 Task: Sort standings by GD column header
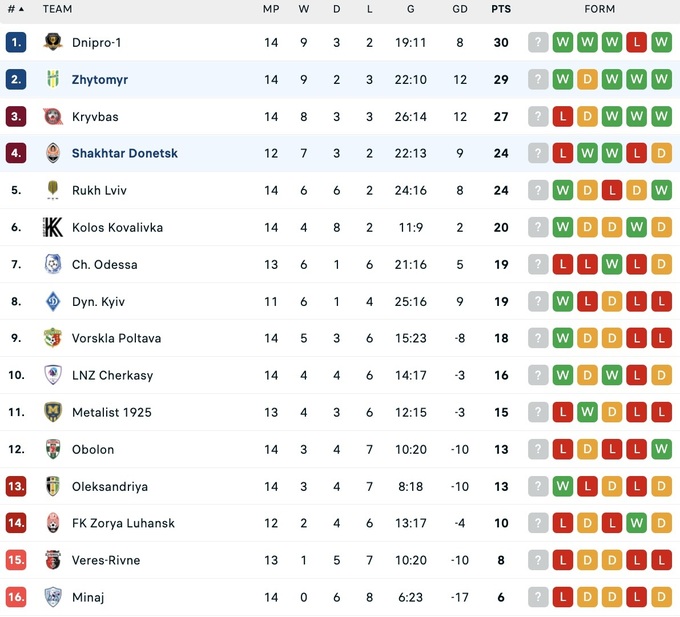(x=460, y=9)
